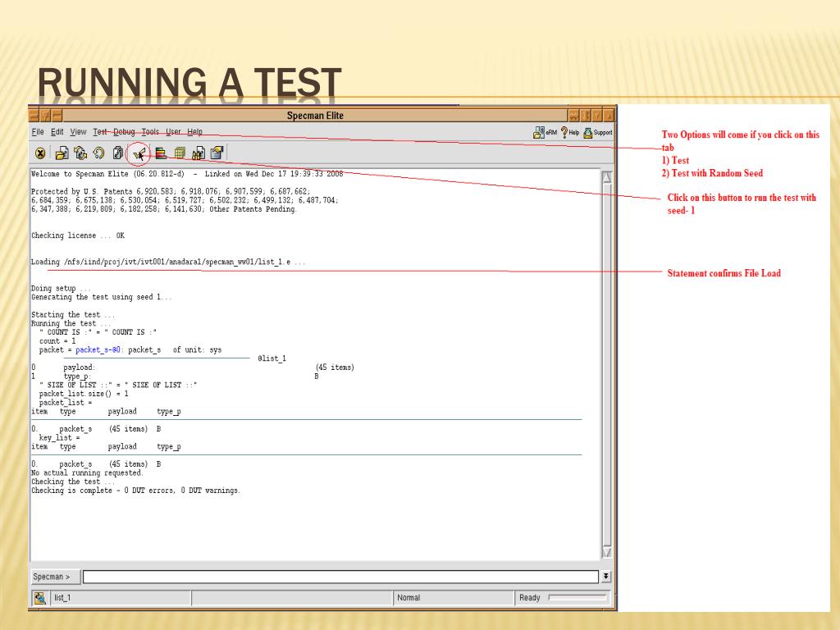Click the reload files icon

pyautogui.click(x=80, y=153)
